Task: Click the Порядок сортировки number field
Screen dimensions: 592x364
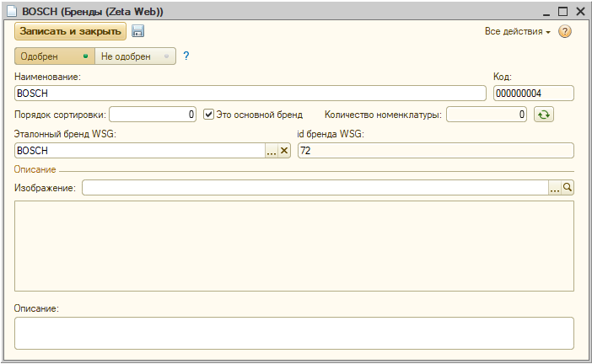Action: point(153,115)
